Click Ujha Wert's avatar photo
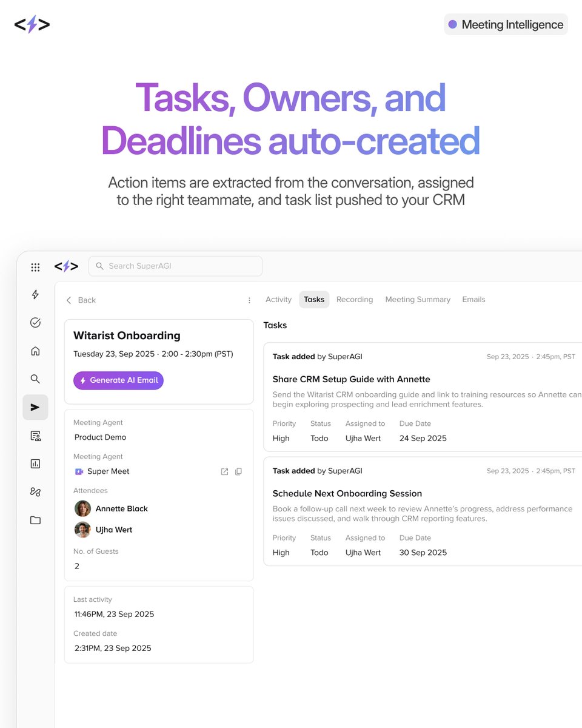 coord(82,530)
